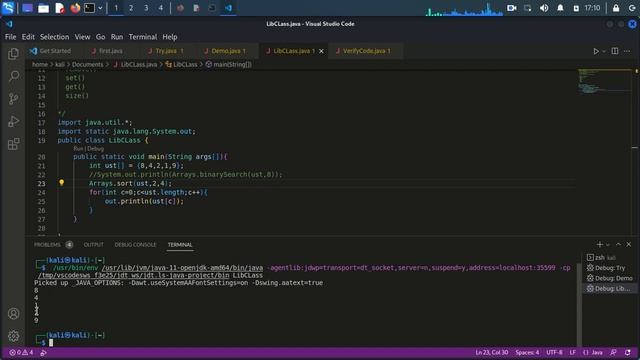Switch to workspace 2 in taskbar

(x=131, y=8)
